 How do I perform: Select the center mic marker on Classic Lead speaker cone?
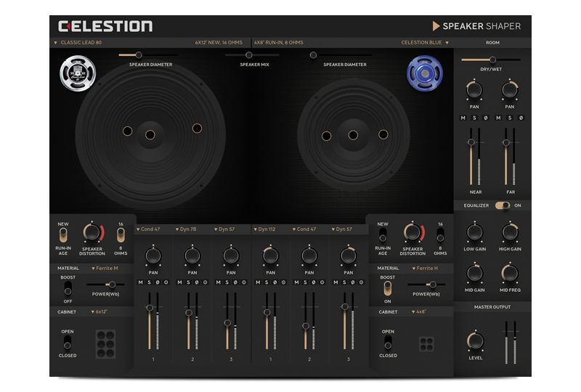point(150,135)
